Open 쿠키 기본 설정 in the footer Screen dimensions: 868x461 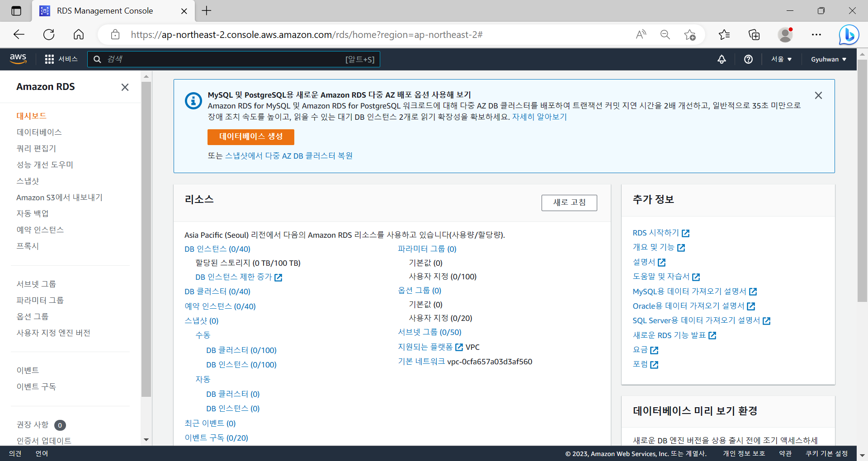click(826, 453)
